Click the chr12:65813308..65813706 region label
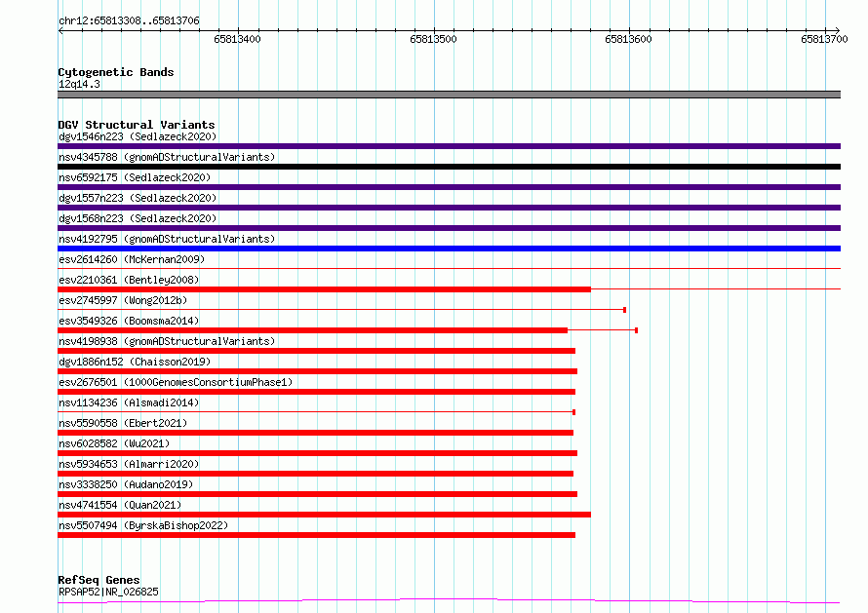Screen dimensions: 868x613 (129, 20)
